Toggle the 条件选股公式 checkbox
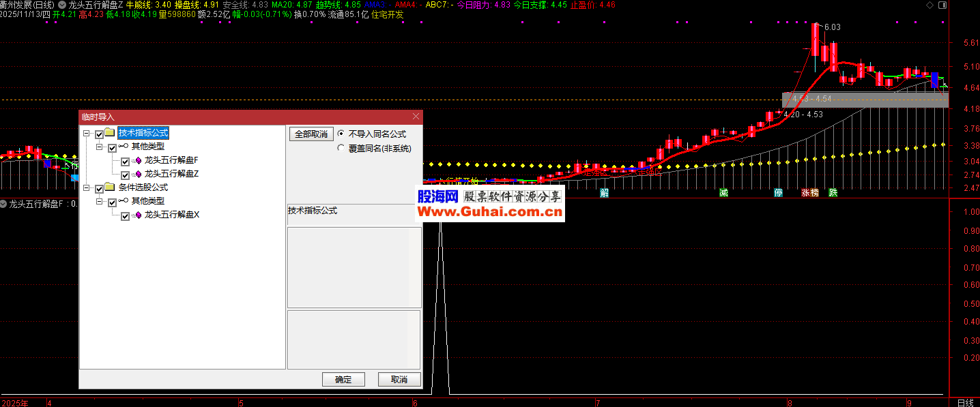 tap(99, 188)
